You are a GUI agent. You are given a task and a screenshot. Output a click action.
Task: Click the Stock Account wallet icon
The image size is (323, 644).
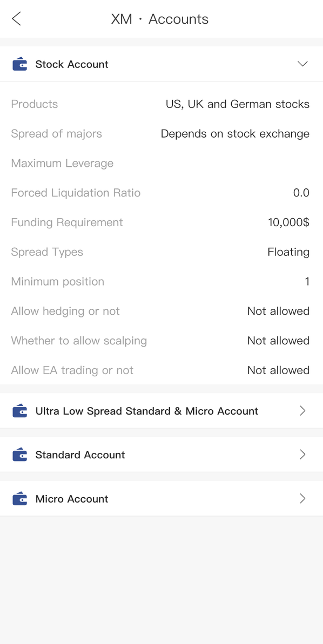[x=20, y=64]
